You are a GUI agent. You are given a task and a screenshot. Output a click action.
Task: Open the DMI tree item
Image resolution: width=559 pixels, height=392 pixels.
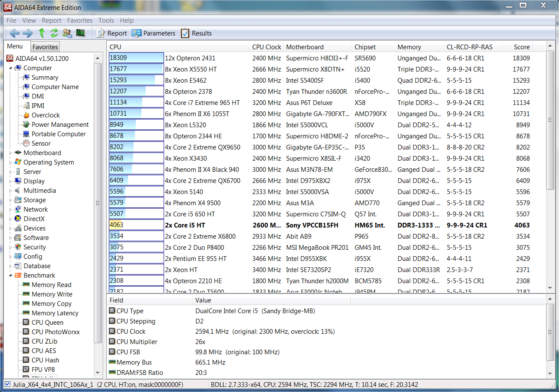(38, 96)
